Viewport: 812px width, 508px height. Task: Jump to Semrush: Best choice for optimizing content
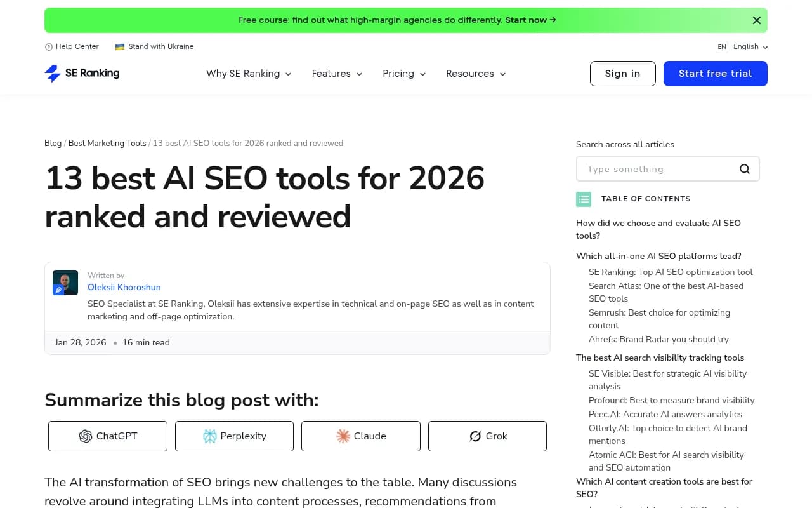click(659, 319)
